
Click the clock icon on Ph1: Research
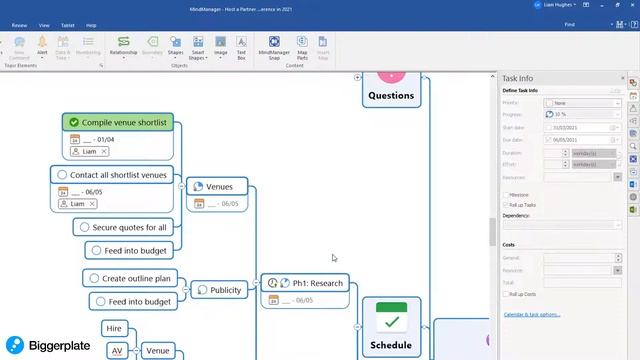click(x=272, y=283)
